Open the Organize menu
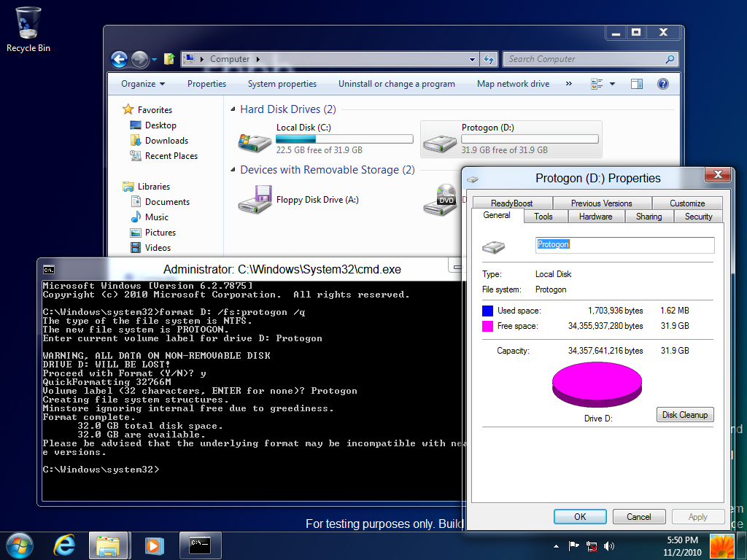Screen dimensions: 747x560 [x=143, y=84]
